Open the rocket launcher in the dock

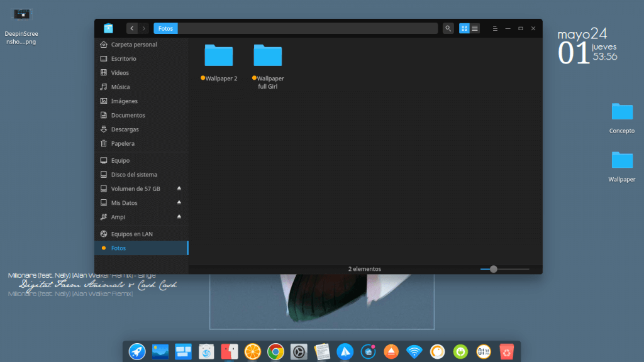click(x=137, y=351)
